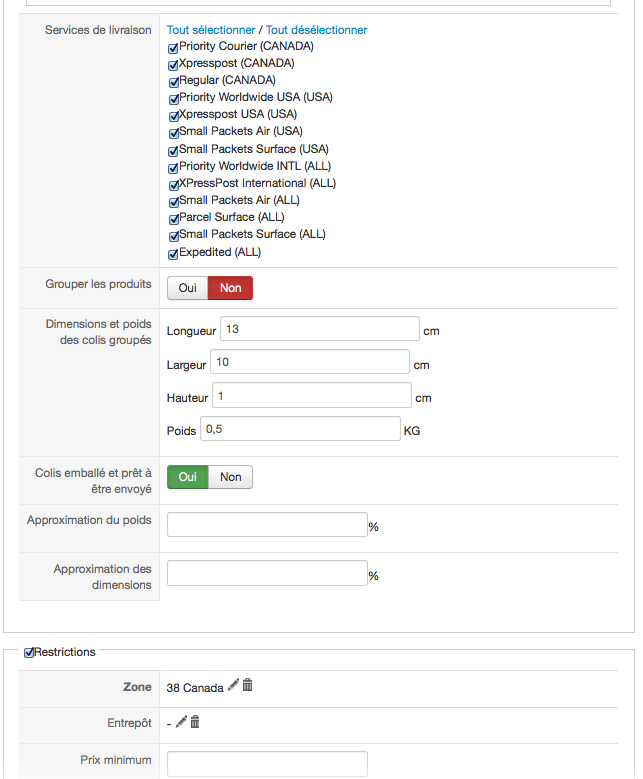Viewport: 643px width, 779px height.
Task: Set Grouper les produits to Oui
Action: tap(187, 288)
